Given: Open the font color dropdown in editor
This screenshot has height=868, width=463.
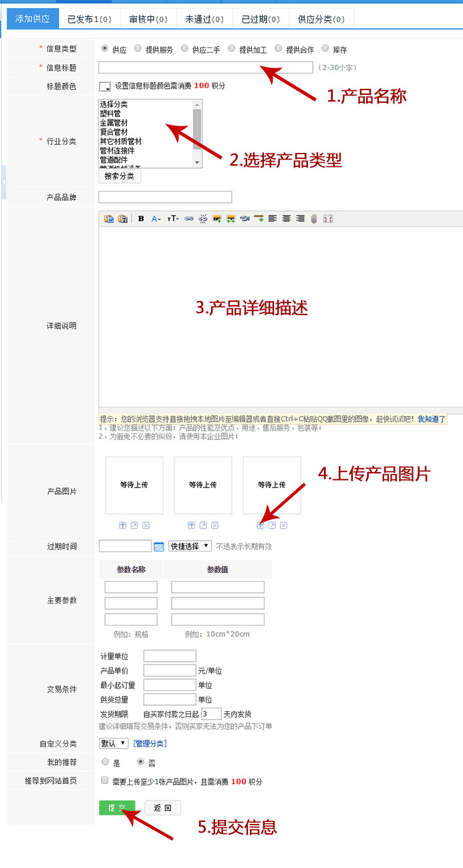Looking at the screenshot, I should pyautogui.click(x=156, y=218).
